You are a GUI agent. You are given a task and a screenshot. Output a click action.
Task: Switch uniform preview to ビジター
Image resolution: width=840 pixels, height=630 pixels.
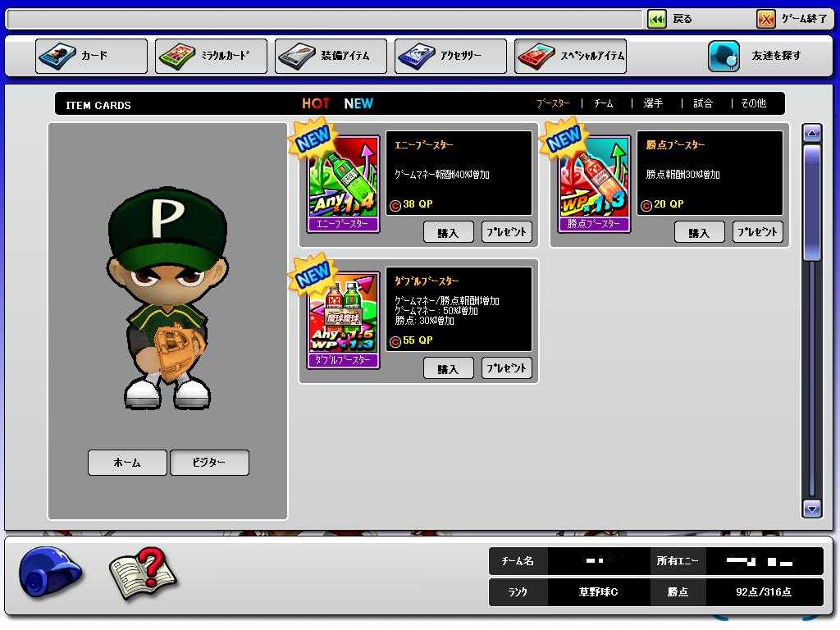pos(209,463)
